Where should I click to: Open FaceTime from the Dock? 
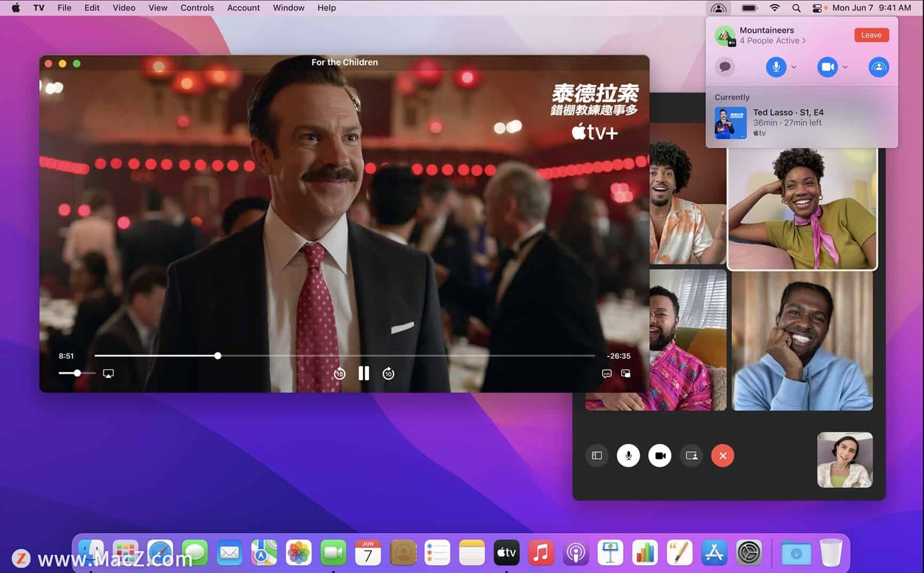333,553
